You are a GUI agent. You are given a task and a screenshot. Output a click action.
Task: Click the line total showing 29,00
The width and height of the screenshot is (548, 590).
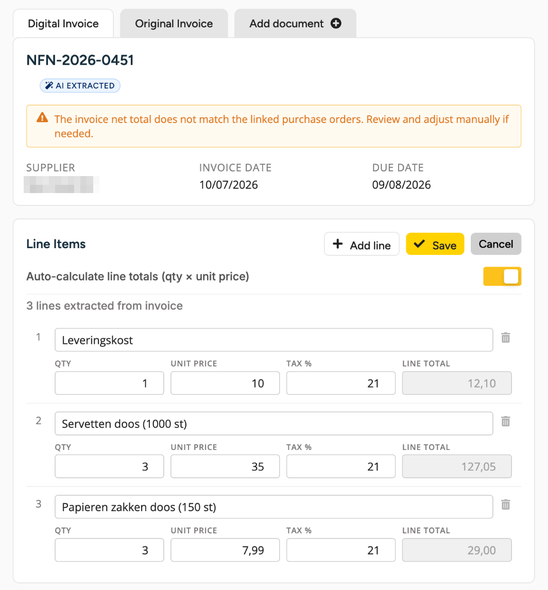tap(457, 550)
